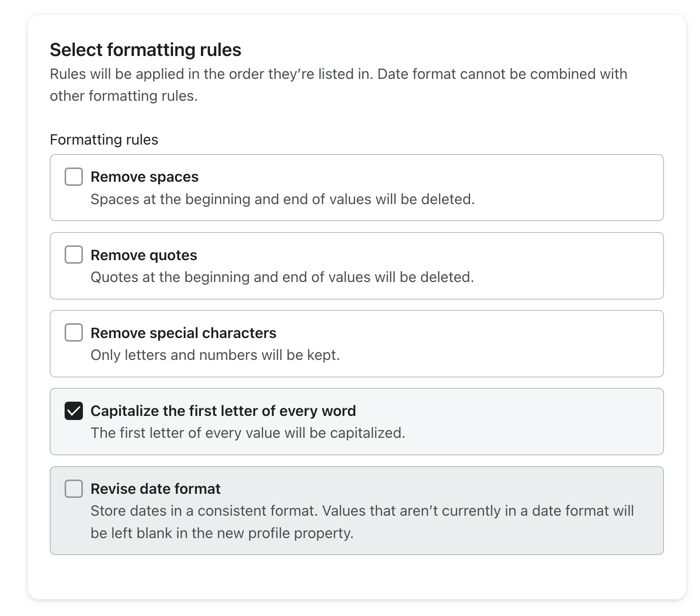Tick the Remove quotes checkbox
Screen dimensions: 700x616
tap(74, 255)
